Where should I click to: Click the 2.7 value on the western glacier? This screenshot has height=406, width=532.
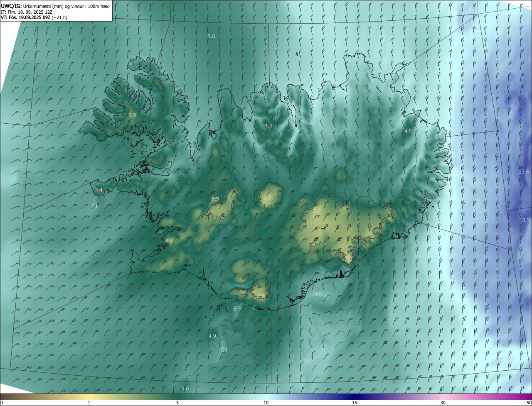pos(215,199)
